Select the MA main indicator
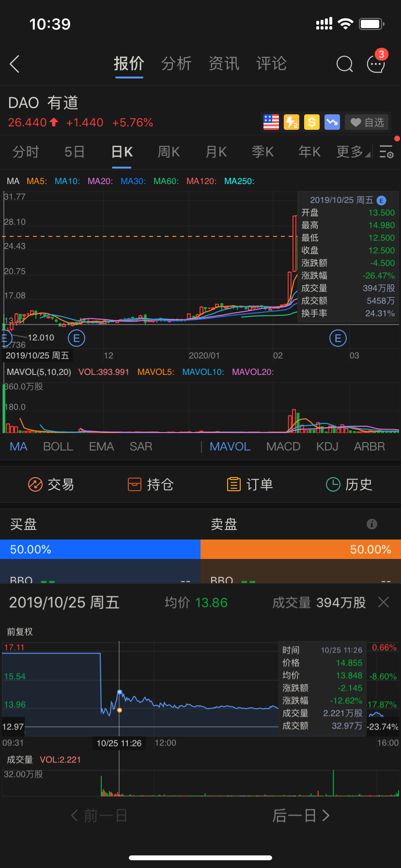This screenshot has width=401, height=868. [x=18, y=447]
